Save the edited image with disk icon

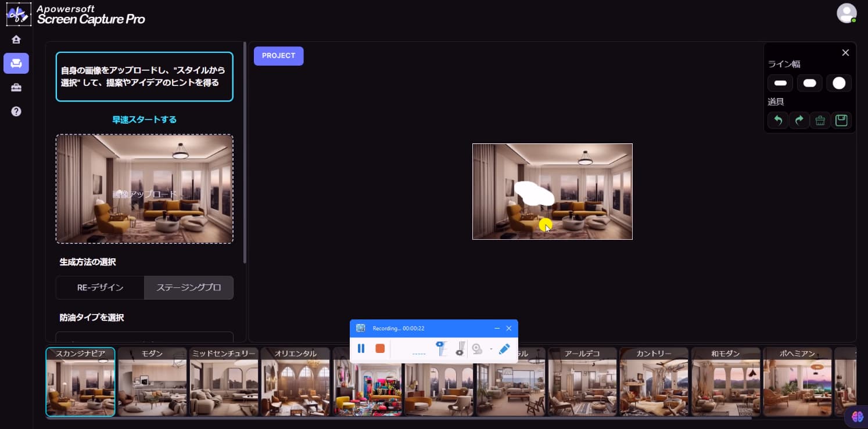[841, 120]
